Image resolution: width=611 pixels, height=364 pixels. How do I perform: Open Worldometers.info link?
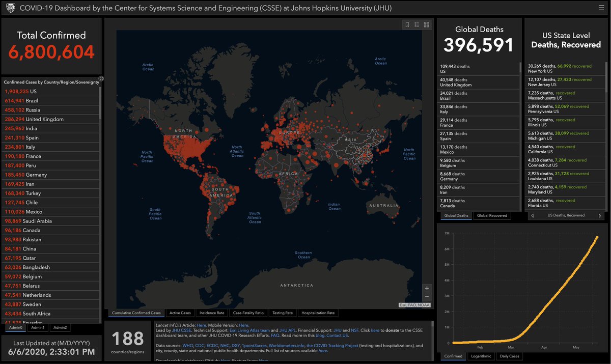click(286, 346)
